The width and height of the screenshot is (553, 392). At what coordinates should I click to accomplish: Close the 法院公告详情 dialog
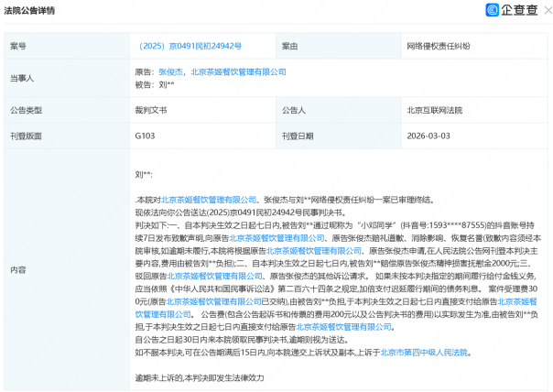pyautogui.click(x=548, y=10)
